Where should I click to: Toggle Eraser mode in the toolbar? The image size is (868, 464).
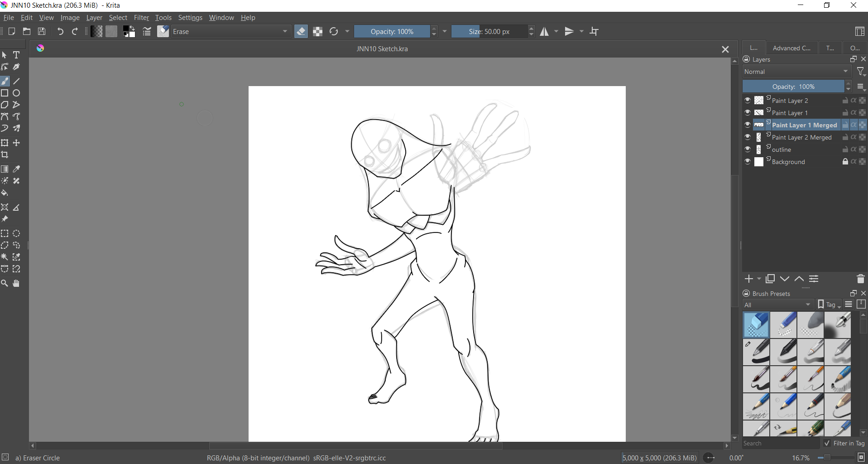[301, 31]
